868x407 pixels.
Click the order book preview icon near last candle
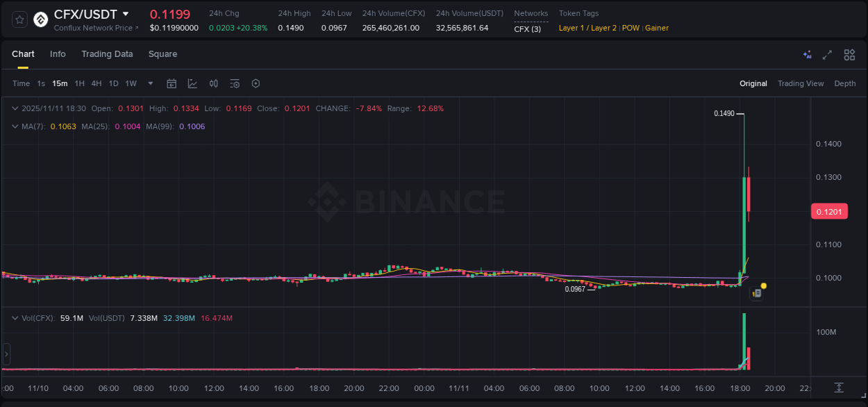(757, 292)
